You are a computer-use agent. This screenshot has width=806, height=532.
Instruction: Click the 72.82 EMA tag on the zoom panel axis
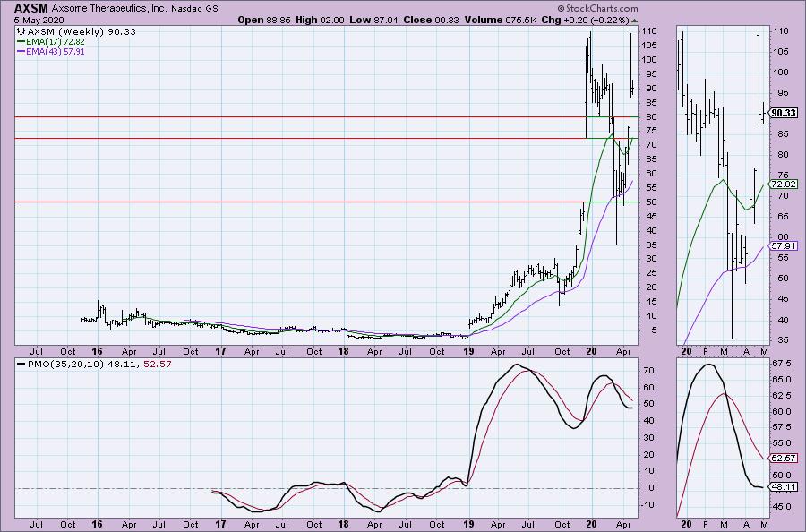point(784,184)
